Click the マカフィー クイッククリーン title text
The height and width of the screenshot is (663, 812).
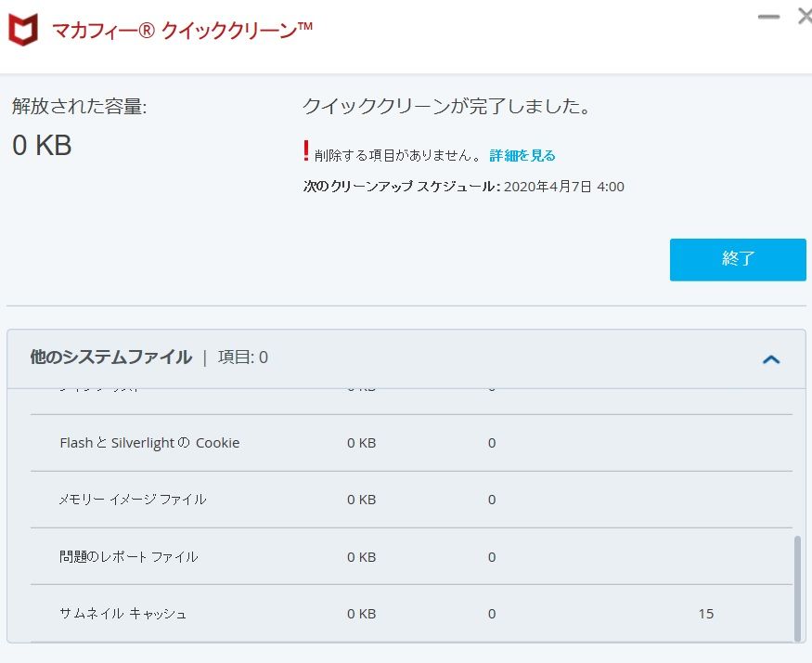[x=183, y=30]
